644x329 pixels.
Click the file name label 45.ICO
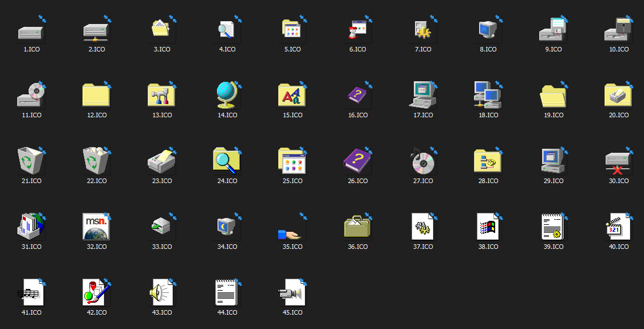point(293,312)
